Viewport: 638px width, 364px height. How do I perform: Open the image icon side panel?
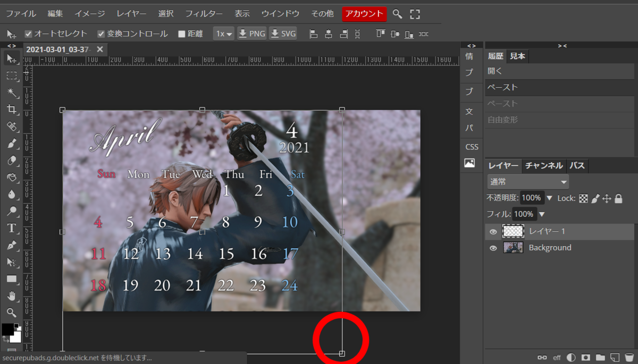point(469,163)
